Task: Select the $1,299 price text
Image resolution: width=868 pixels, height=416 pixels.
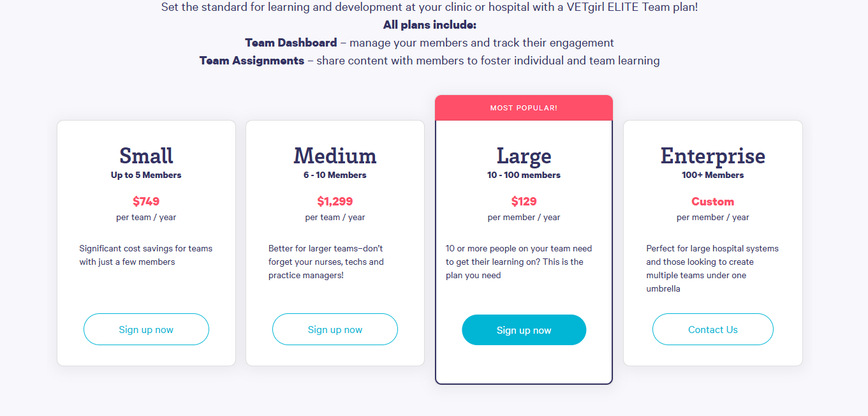Action: tap(335, 202)
